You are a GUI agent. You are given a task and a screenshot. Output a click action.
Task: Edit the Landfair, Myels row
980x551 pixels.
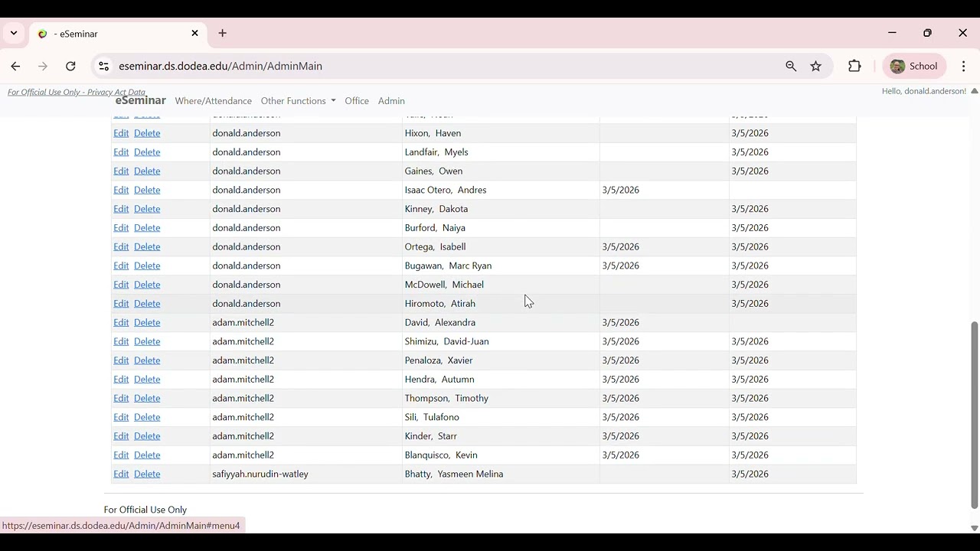point(121,152)
